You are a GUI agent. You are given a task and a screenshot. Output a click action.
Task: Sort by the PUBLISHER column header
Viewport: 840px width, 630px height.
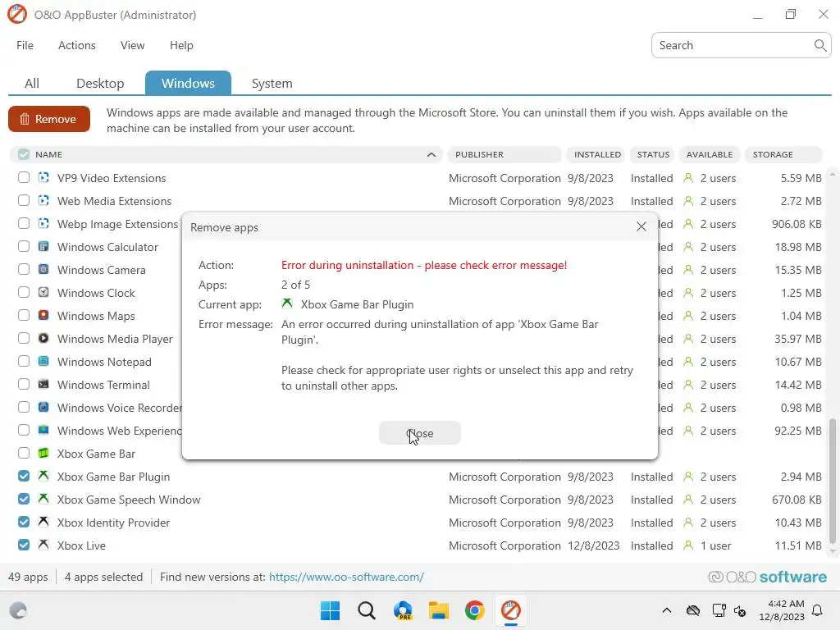click(x=504, y=154)
